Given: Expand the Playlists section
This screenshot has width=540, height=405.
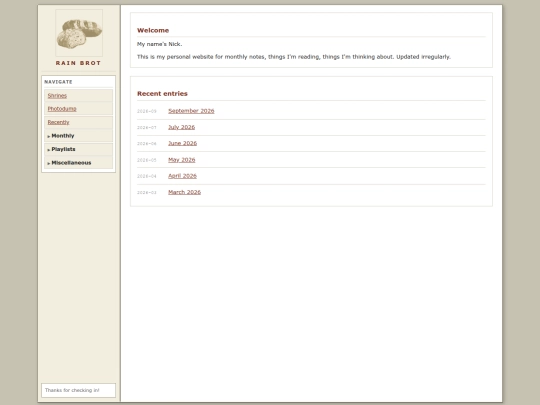Looking at the screenshot, I should pyautogui.click(x=79, y=149).
